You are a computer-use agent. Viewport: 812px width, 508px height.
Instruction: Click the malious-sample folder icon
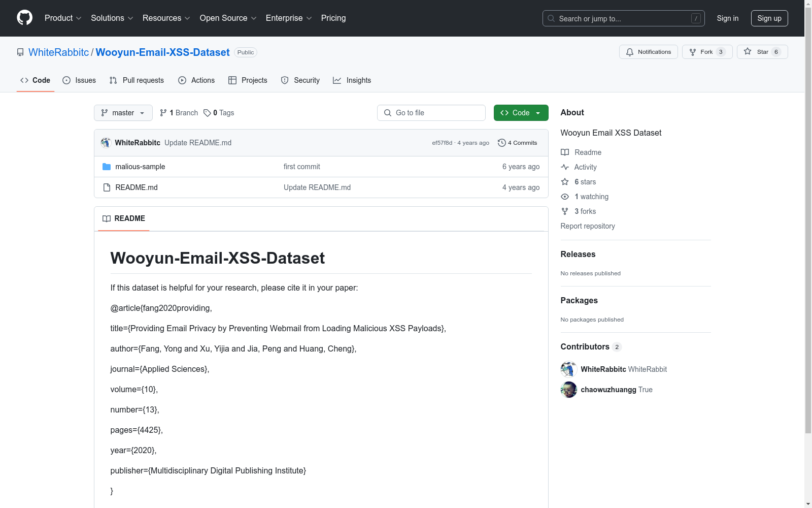[107, 167]
